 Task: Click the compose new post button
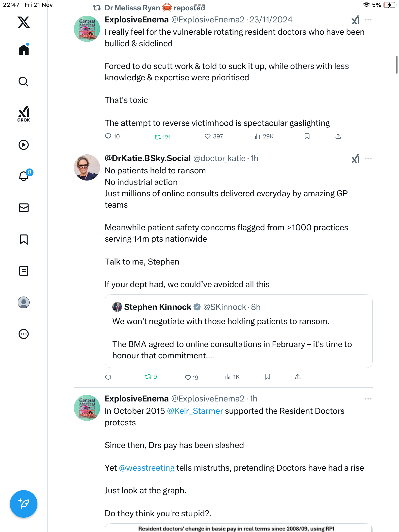tap(24, 504)
